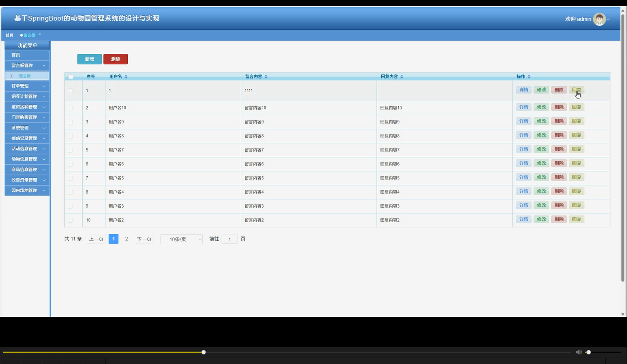Image resolution: width=627 pixels, height=364 pixels.
Task: Click the admin avatar icon
Action: pyautogui.click(x=599, y=19)
